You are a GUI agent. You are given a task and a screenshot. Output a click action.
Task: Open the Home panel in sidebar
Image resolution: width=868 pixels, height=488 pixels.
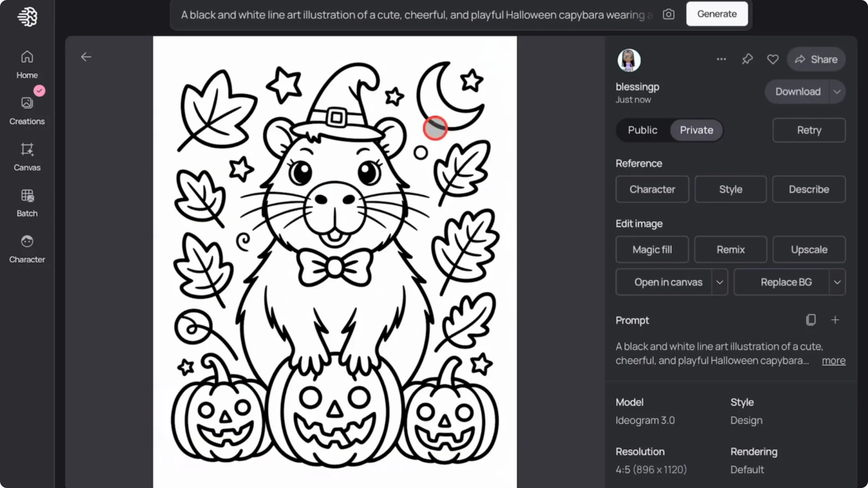[27, 63]
